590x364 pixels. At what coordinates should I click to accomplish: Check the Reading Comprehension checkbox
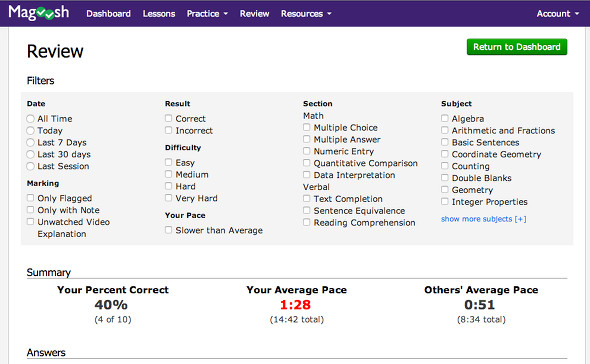pos(307,222)
